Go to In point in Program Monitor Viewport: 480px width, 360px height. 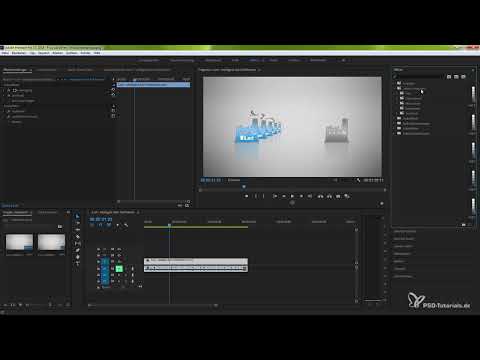(275, 196)
